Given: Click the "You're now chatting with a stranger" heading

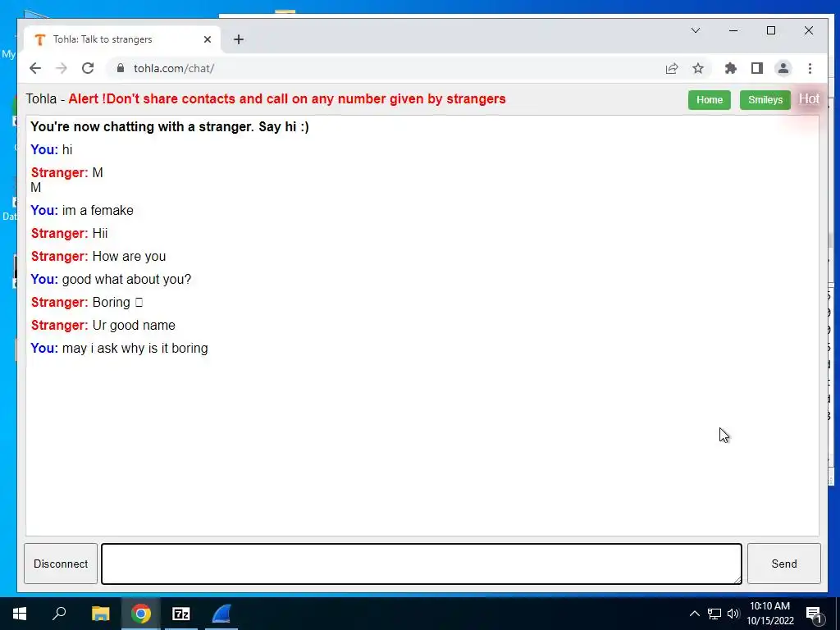Looking at the screenshot, I should tap(170, 126).
